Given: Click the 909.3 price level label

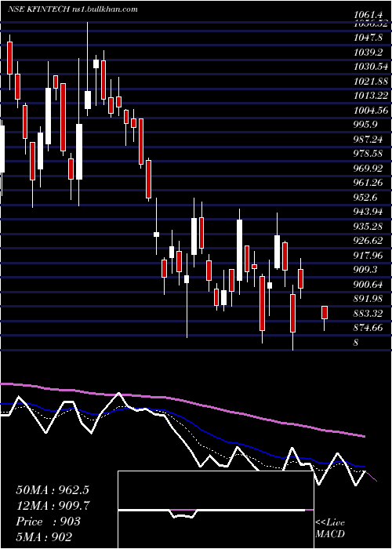Looking at the screenshot, I should point(366,270).
